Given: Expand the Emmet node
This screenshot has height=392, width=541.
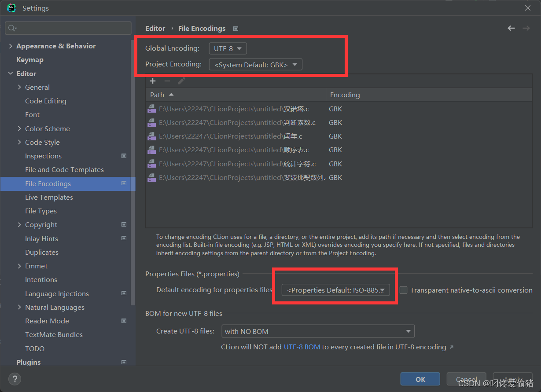Looking at the screenshot, I should click(19, 266).
